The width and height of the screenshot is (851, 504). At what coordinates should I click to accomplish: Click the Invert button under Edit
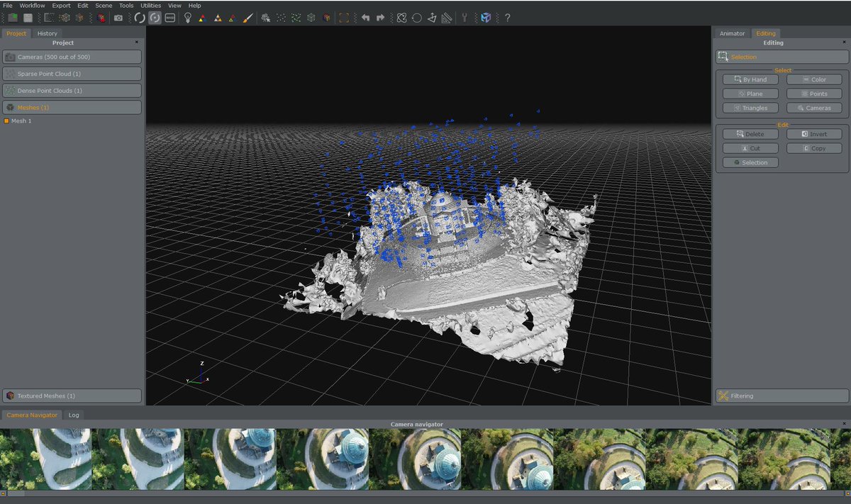[814, 134]
